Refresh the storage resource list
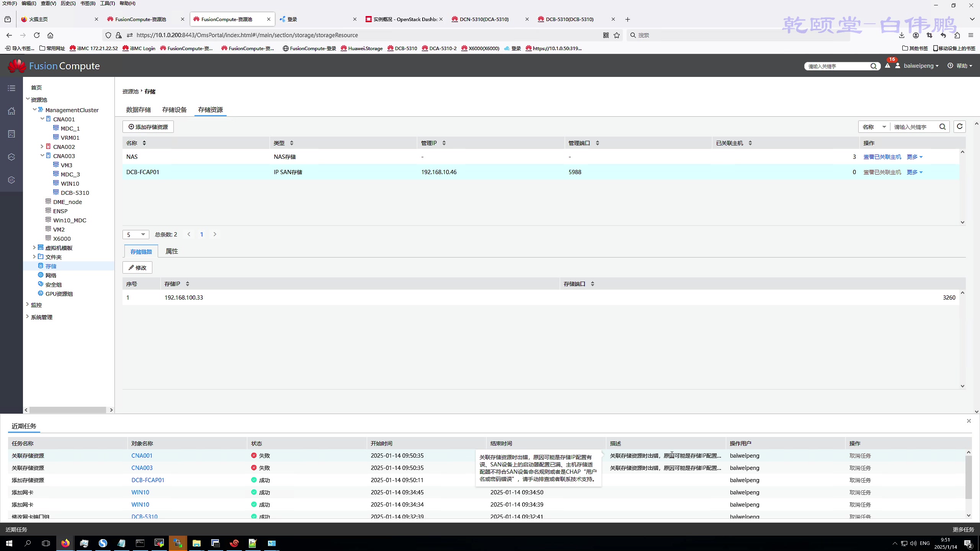Viewport: 980px width, 551px height. [x=960, y=127]
